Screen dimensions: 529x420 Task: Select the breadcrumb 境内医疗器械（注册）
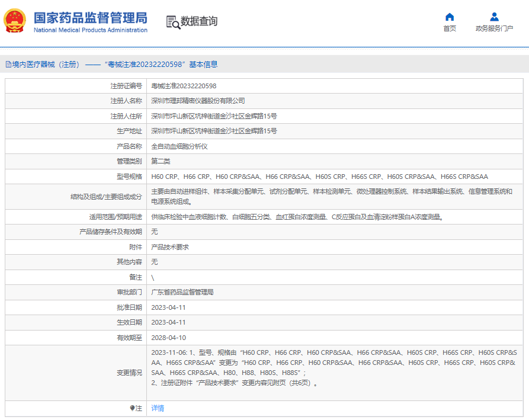[46, 65]
